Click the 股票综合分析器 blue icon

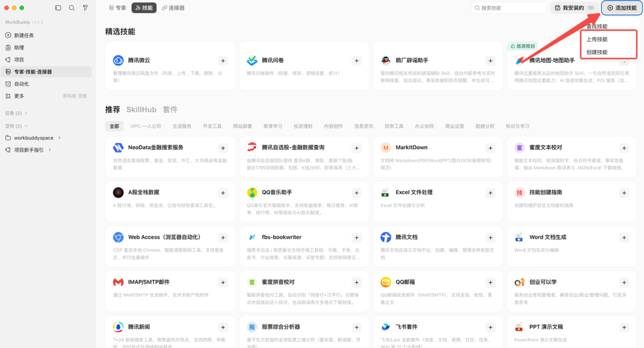(252, 327)
